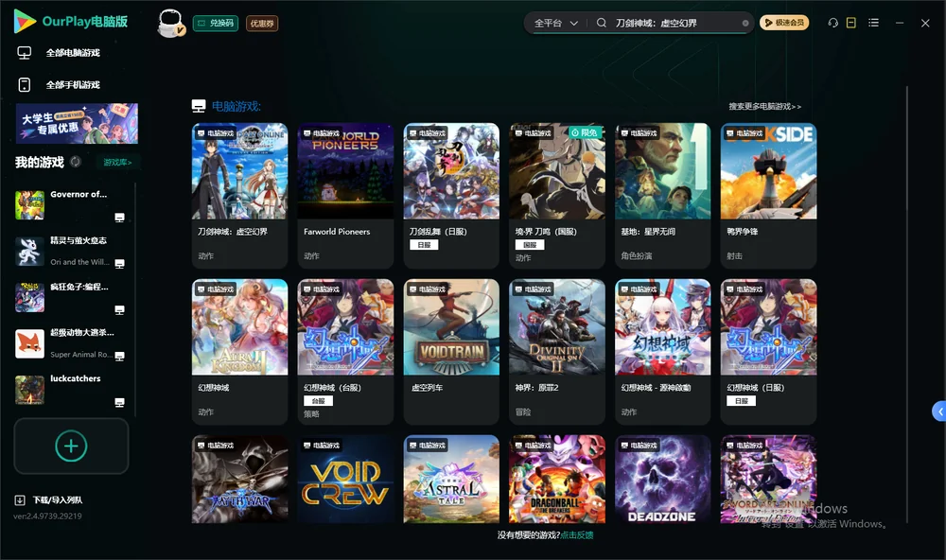
Task: Click the Ori and the Will game icon
Action: tap(29, 251)
